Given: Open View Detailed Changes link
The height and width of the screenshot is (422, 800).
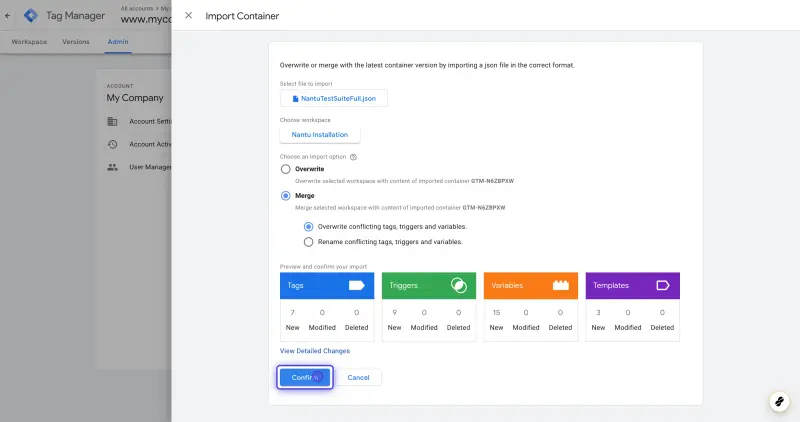Looking at the screenshot, I should click(315, 351).
